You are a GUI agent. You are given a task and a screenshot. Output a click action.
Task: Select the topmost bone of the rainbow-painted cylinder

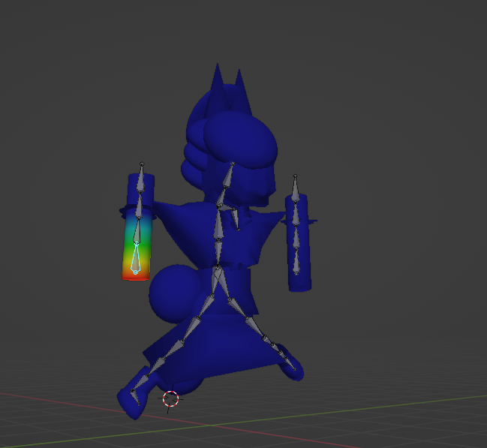coord(141,177)
